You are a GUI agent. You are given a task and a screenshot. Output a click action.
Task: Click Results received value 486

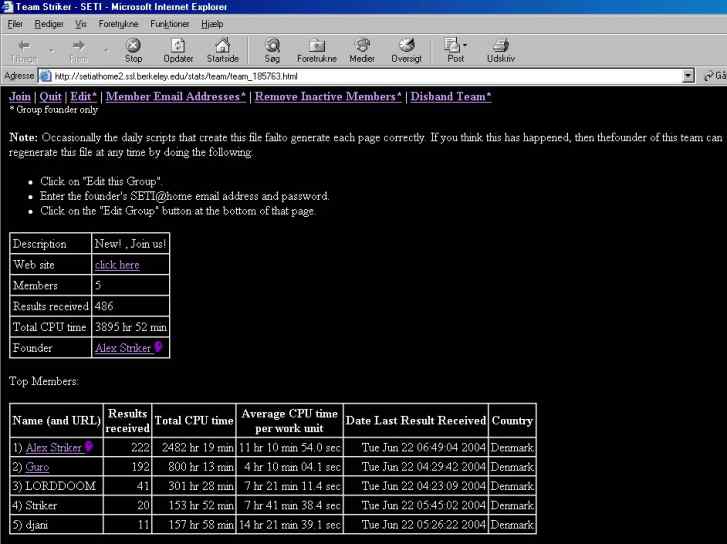pos(104,306)
